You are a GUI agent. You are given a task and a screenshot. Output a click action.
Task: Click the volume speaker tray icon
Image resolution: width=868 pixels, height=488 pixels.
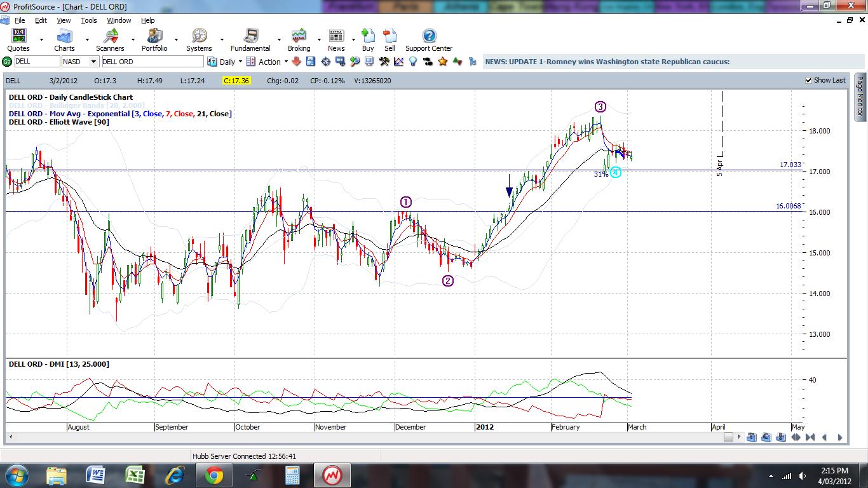click(x=803, y=475)
